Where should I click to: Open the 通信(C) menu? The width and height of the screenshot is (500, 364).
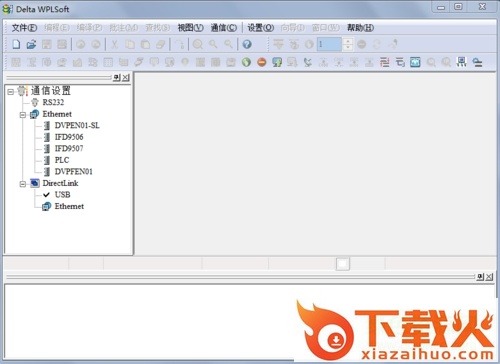224,28
